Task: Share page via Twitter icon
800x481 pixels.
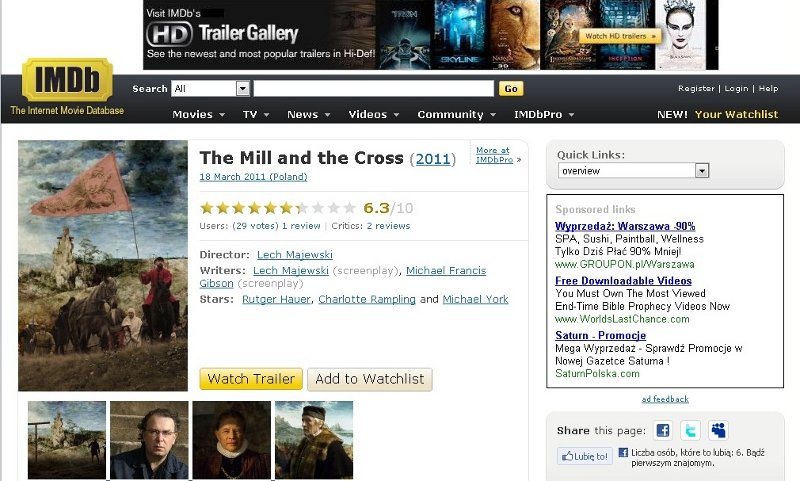Action: click(x=690, y=431)
